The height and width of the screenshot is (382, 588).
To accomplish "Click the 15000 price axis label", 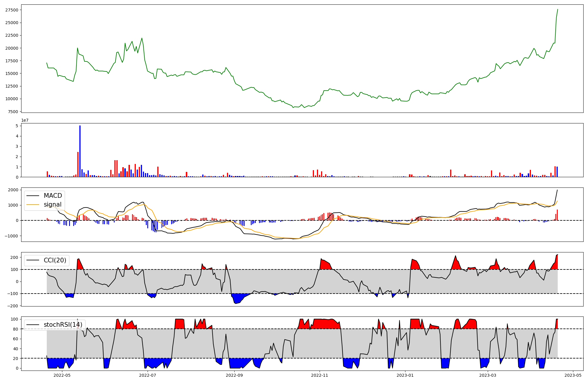I will tap(12, 73).
